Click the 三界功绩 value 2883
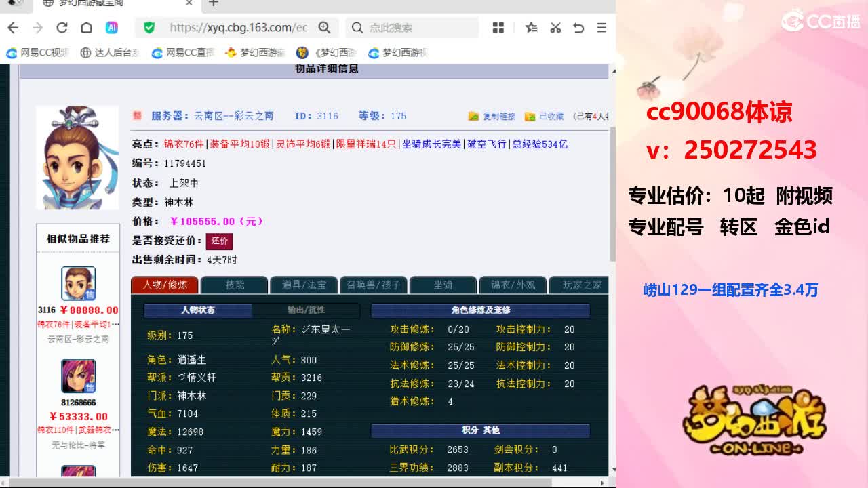This screenshot has width=868, height=488. (x=458, y=468)
